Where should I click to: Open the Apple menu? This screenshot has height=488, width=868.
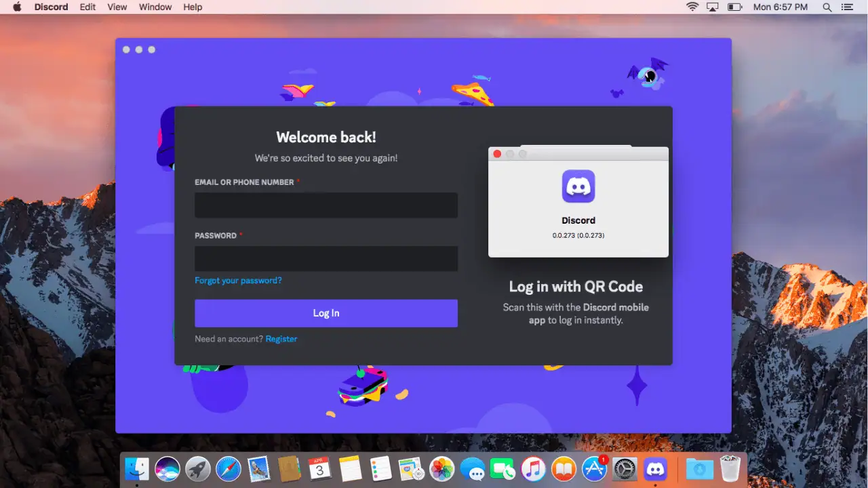pos(17,7)
